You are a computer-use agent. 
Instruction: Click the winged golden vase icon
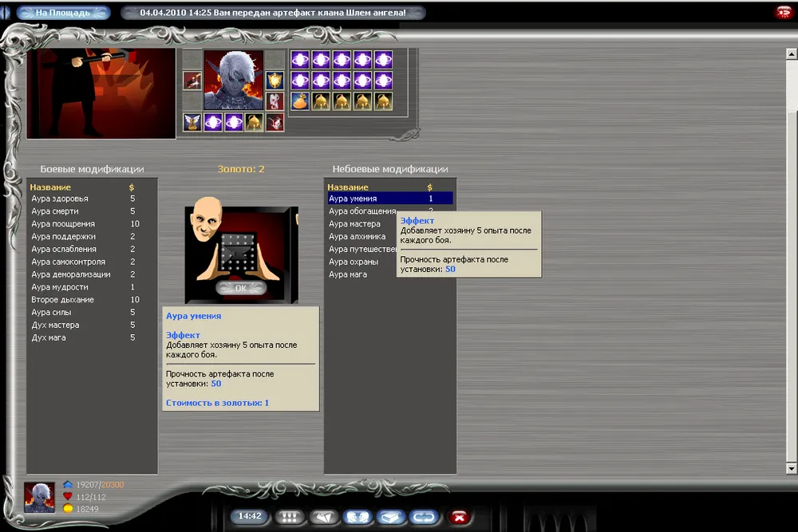point(192,122)
